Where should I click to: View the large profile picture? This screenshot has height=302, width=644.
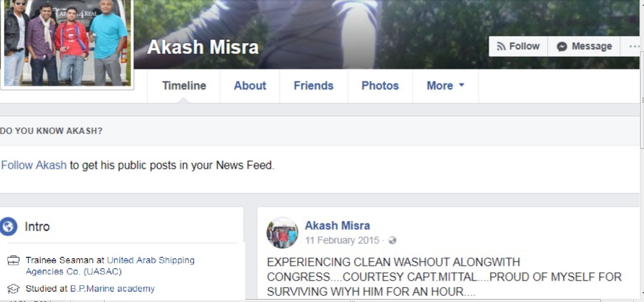(66, 43)
